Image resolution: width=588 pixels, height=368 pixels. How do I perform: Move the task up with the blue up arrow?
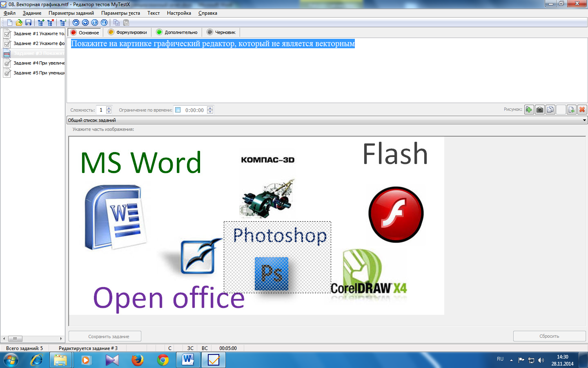point(76,22)
